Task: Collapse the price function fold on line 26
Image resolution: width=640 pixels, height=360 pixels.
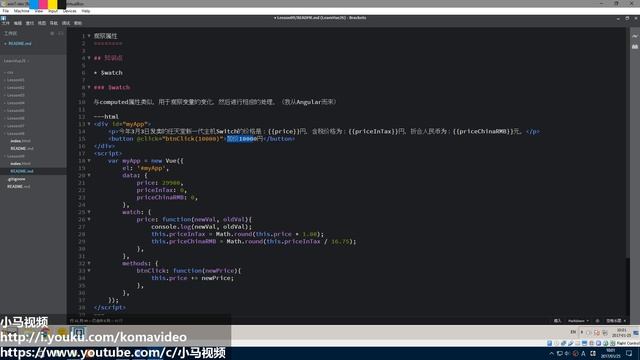Action: coord(89,219)
